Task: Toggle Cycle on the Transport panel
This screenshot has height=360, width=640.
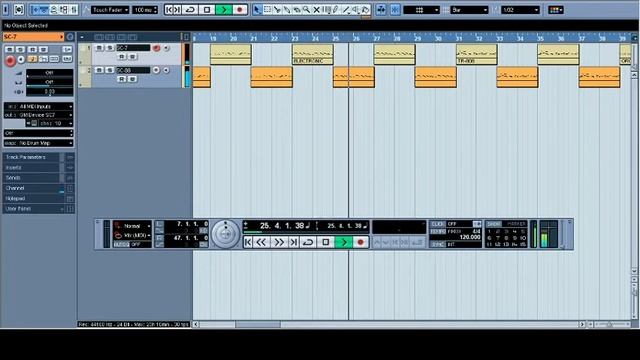Action: click(x=308, y=242)
